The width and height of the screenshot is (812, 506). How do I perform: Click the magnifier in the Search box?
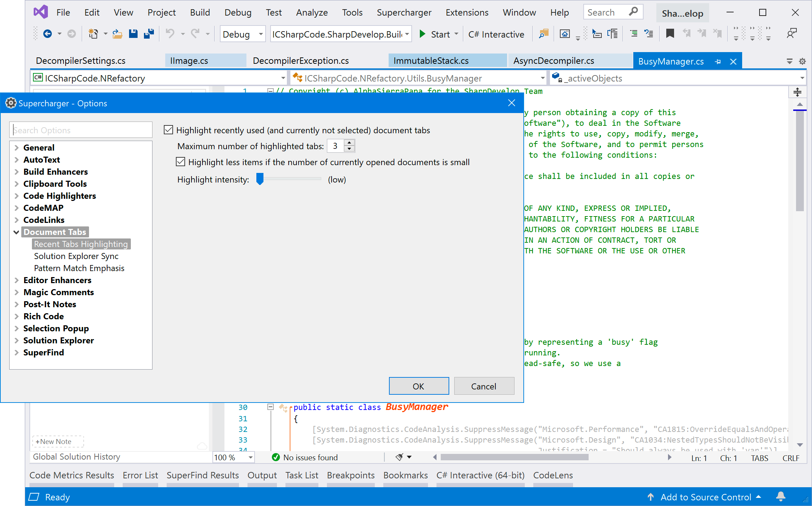click(x=633, y=12)
